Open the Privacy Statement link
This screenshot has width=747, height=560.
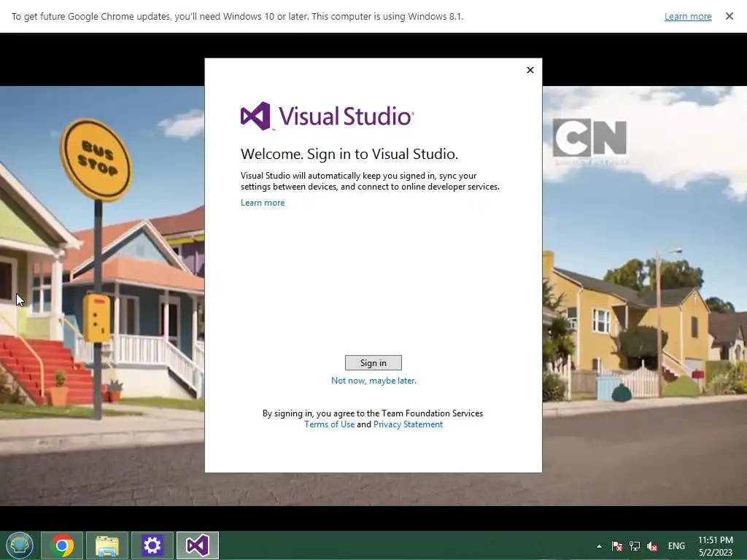(408, 424)
